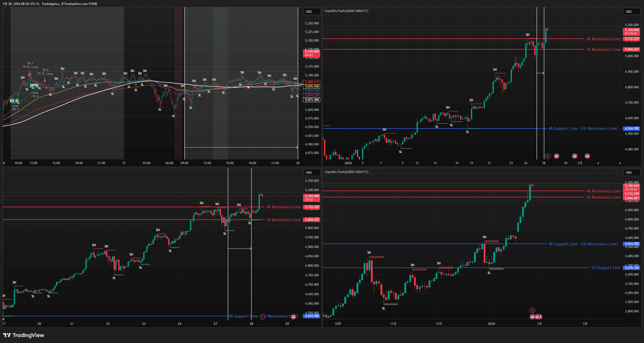Image resolution: width=644 pixels, height=343 pixels.
Task: Click the green LONG position label on the 15-minute chart
Action: pos(34,85)
